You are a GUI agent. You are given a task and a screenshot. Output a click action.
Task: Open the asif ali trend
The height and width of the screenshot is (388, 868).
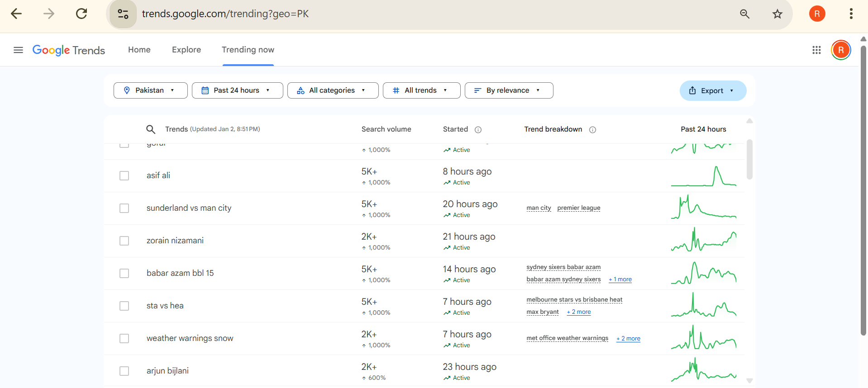[x=158, y=175]
